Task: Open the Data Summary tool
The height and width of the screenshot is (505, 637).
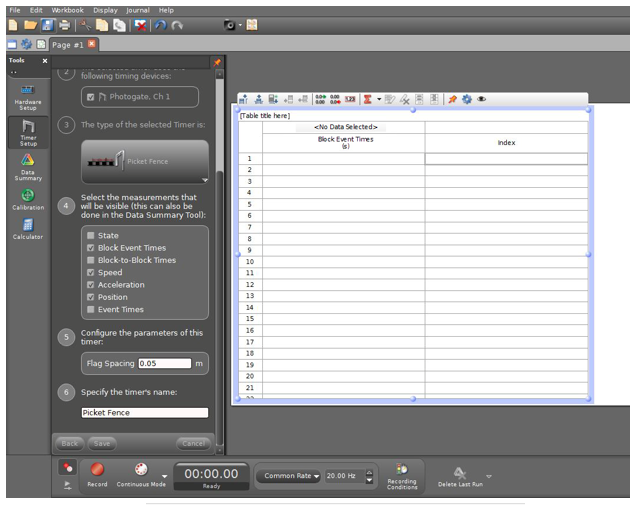Action: pos(28,165)
